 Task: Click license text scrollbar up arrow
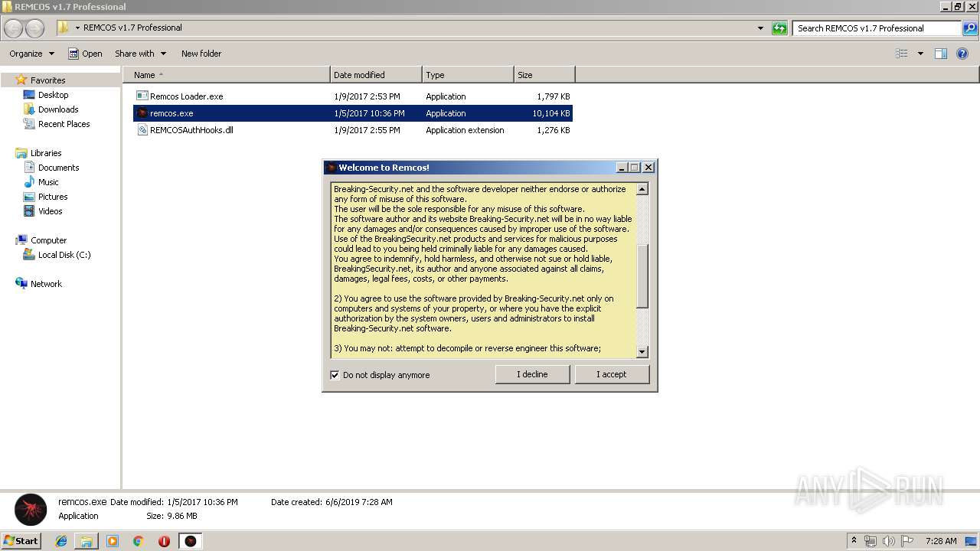pyautogui.click(x=642, y=189)
